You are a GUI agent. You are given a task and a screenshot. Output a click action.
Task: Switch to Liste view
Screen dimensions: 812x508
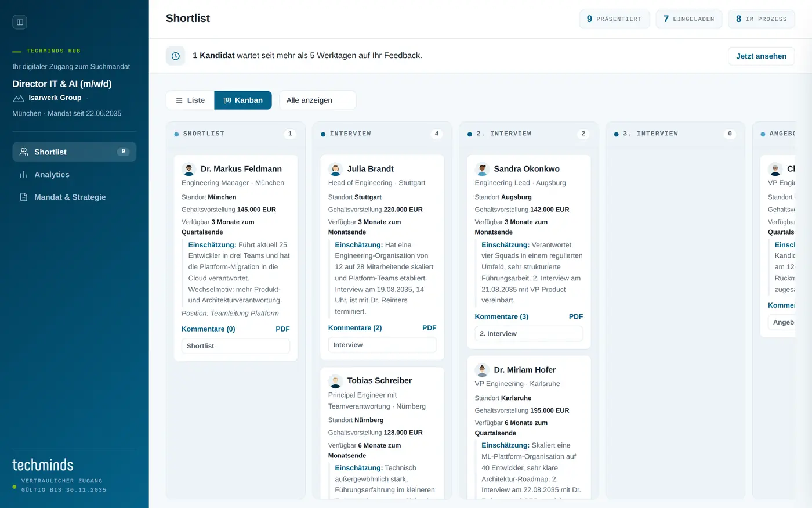(x=190, y=100)
